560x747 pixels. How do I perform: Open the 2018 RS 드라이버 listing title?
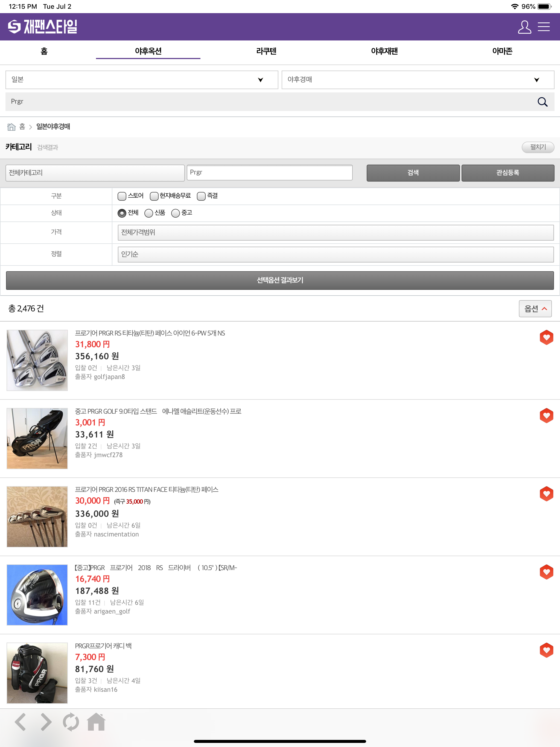[156, 568]
